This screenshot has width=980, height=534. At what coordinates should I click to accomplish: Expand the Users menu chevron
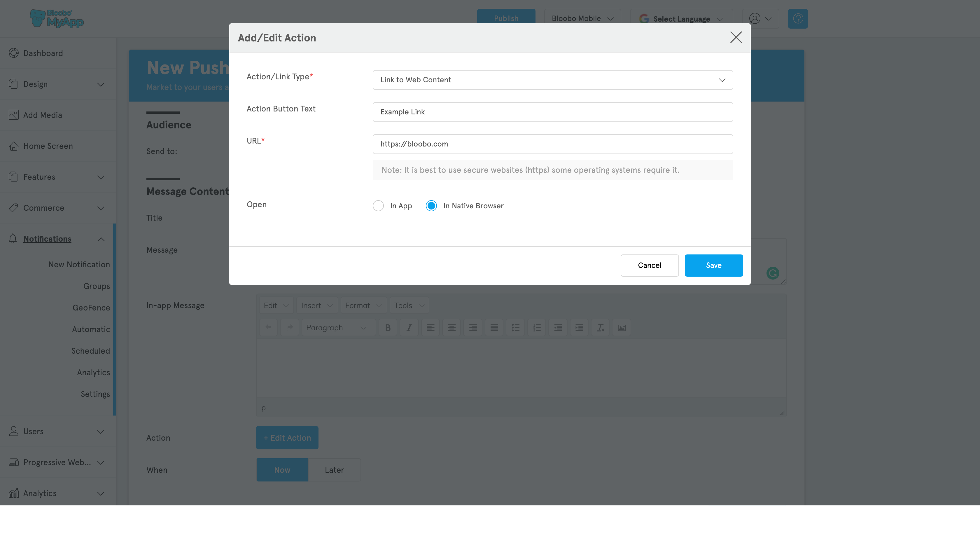[100, 432]
